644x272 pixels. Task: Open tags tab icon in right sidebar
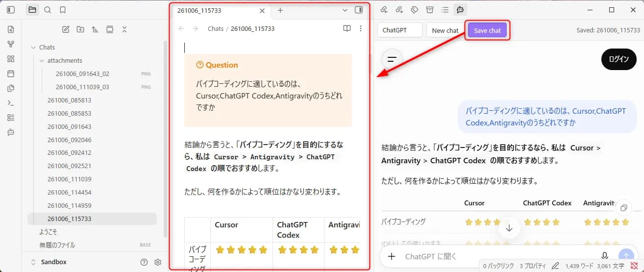[415, 9]
